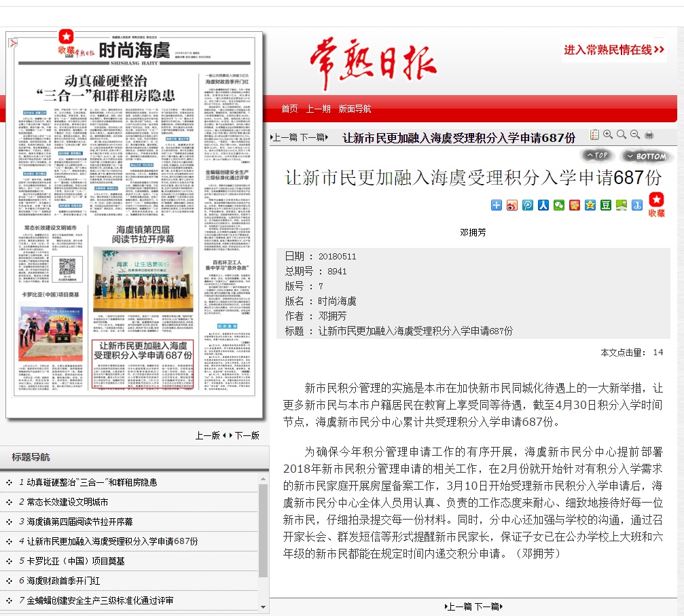
Task: Share the article to Renren
Action: click(543, 205)
